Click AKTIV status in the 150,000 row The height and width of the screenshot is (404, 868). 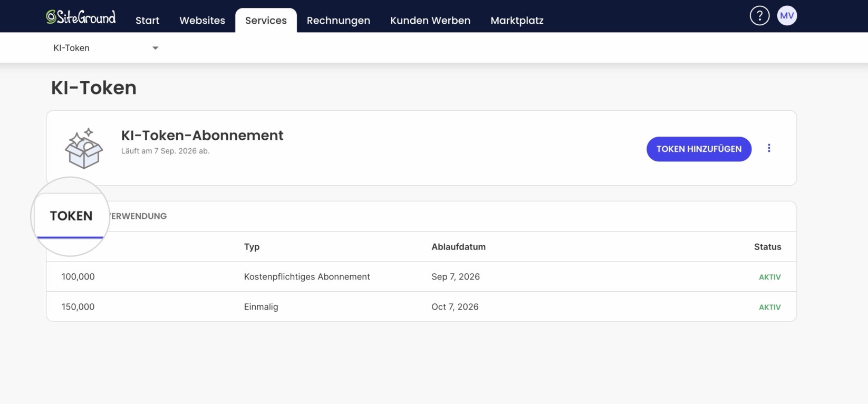pos(770,307)
